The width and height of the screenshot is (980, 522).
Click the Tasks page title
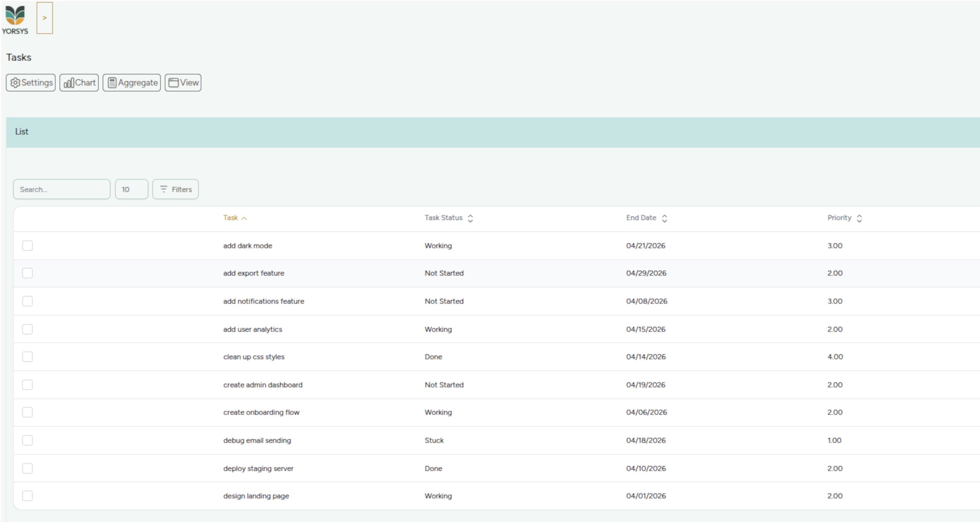19,57
